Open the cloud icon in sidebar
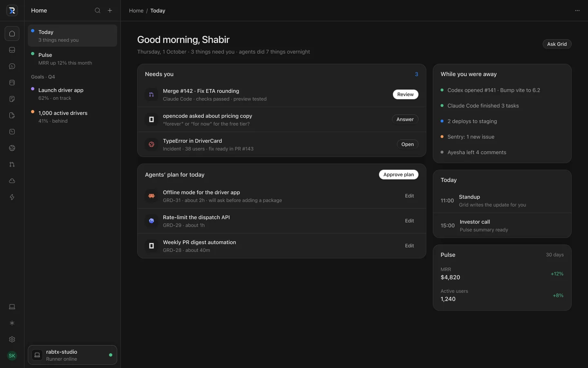588x368 pixels. click(x=12, y=181)
